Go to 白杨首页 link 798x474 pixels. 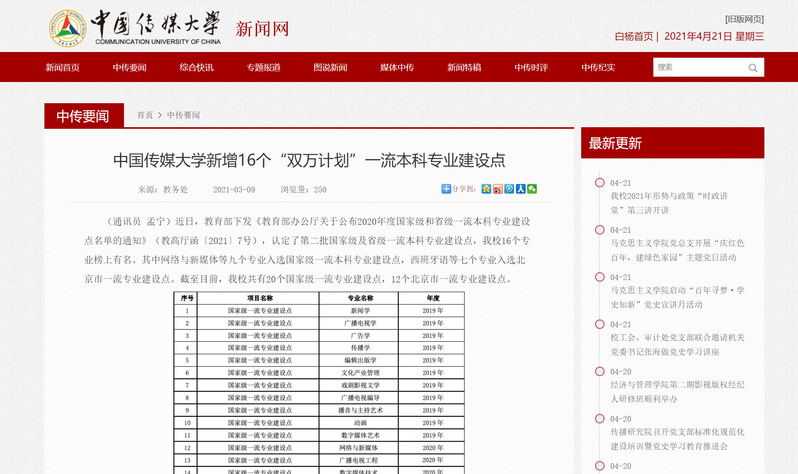click(633, 36)
